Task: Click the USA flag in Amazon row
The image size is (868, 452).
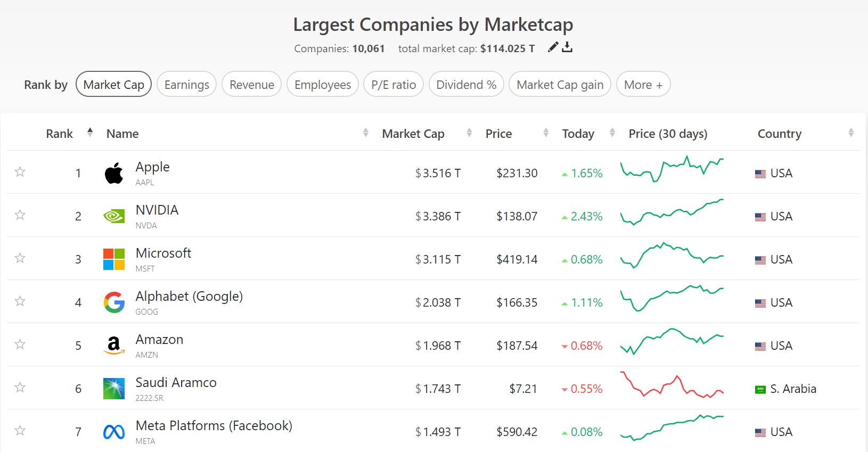Action: point(760,346)
